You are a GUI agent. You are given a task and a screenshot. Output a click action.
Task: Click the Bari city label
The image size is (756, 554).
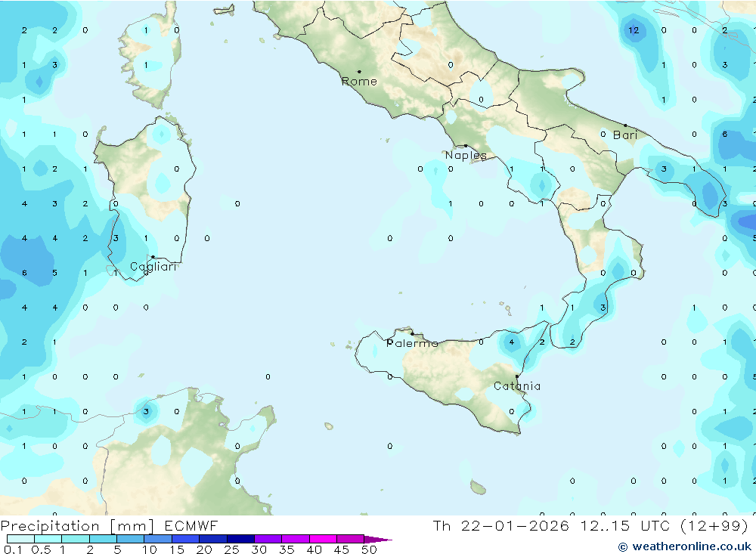click(625, 135)
